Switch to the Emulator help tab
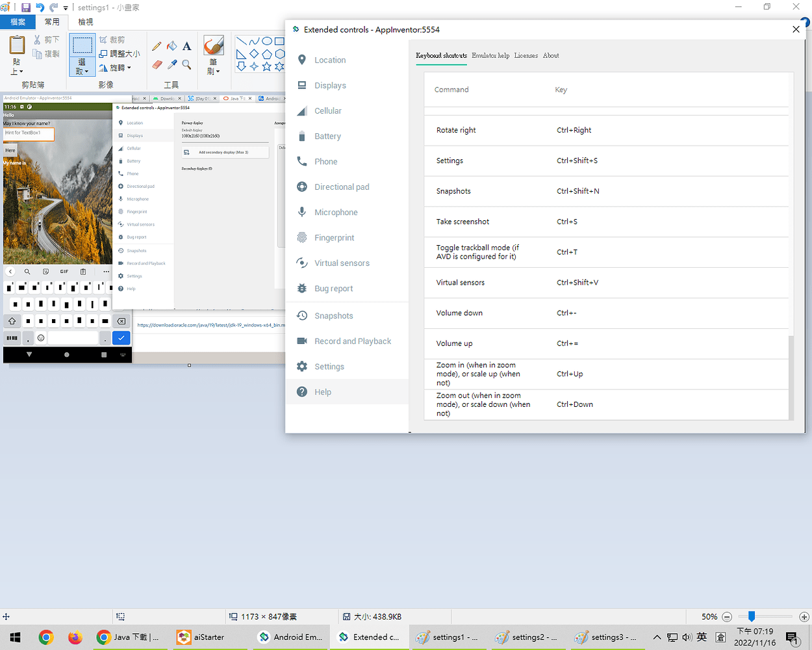Image resolution: width=812 pixels, height=650 pixels. pos(490,55)
